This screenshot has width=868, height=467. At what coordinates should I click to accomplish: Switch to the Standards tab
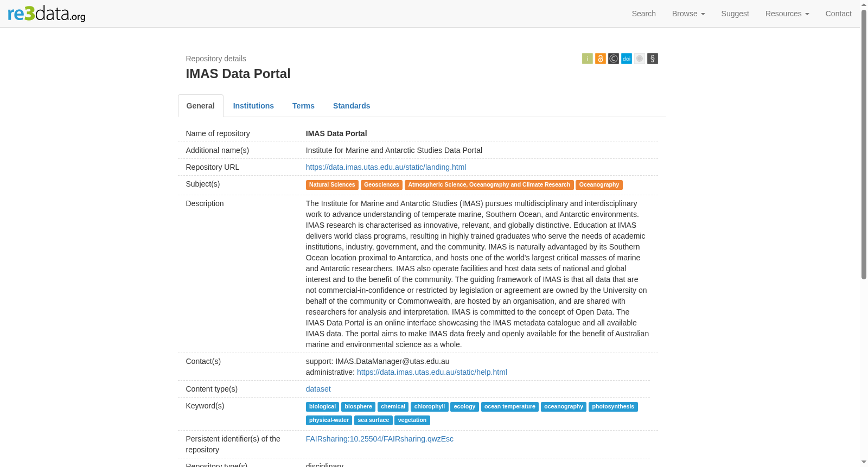click(352, 106)
